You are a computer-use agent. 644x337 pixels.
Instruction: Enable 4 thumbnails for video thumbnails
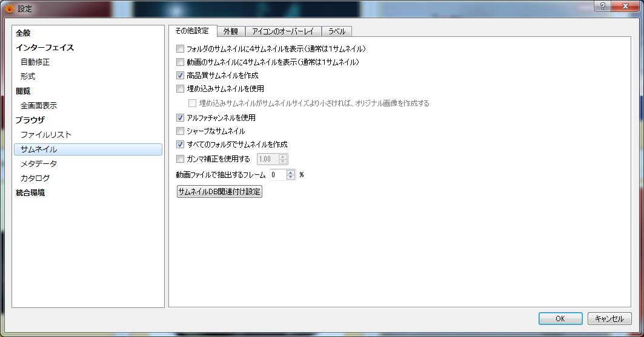point(180,62)
